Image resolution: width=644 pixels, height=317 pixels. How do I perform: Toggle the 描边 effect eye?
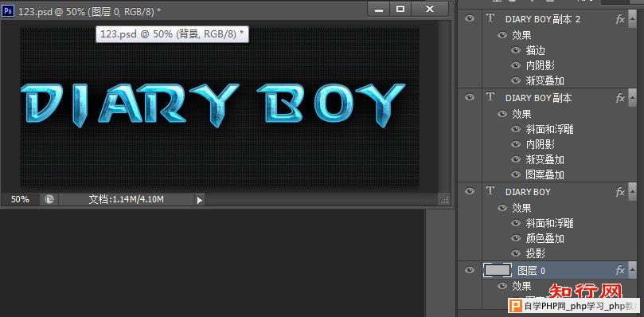click(516, 50)
